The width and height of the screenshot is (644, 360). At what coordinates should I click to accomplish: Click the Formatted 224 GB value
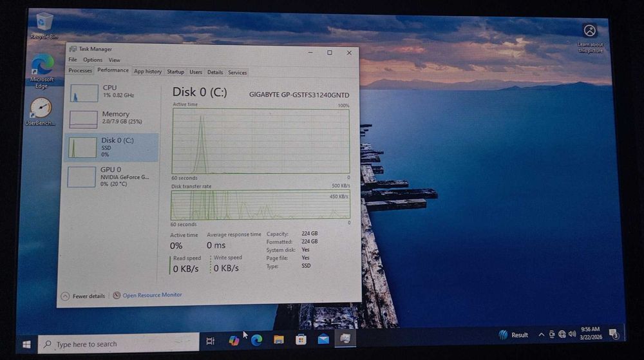click(x=310, y=242)
